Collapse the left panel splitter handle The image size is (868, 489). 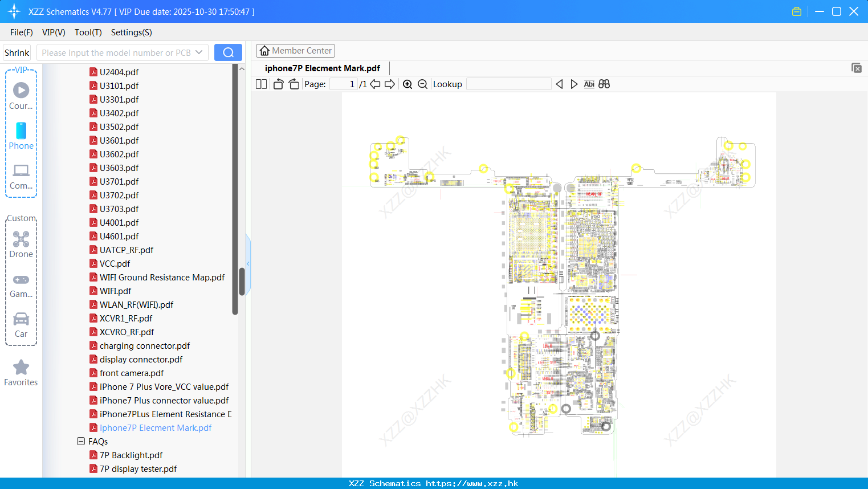[248, 263]
